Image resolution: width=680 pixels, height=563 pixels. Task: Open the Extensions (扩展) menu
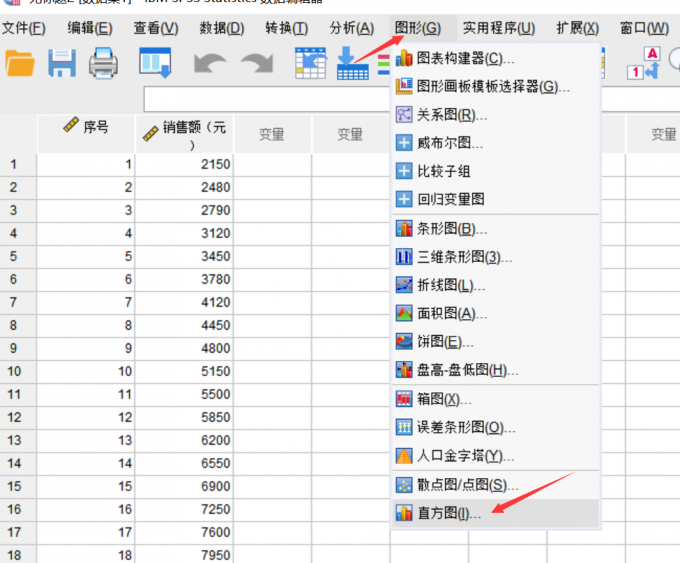pyautogui.click(x=578, y=28)
